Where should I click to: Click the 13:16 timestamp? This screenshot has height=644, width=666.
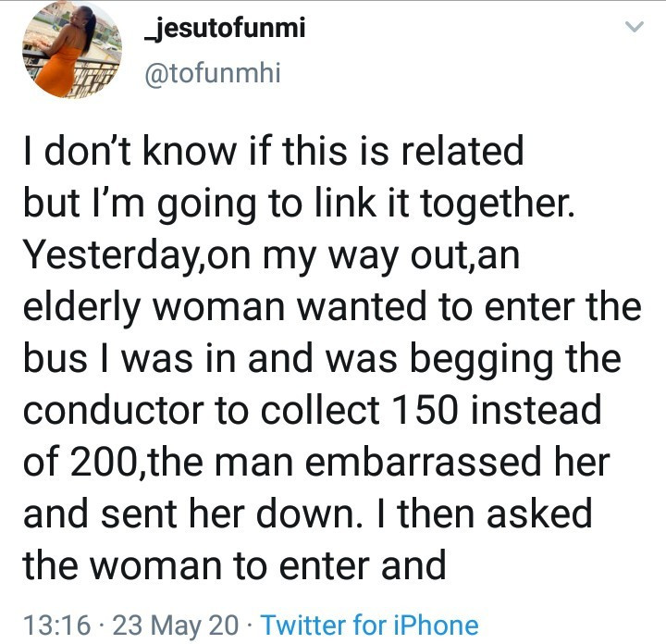[57, 625]
